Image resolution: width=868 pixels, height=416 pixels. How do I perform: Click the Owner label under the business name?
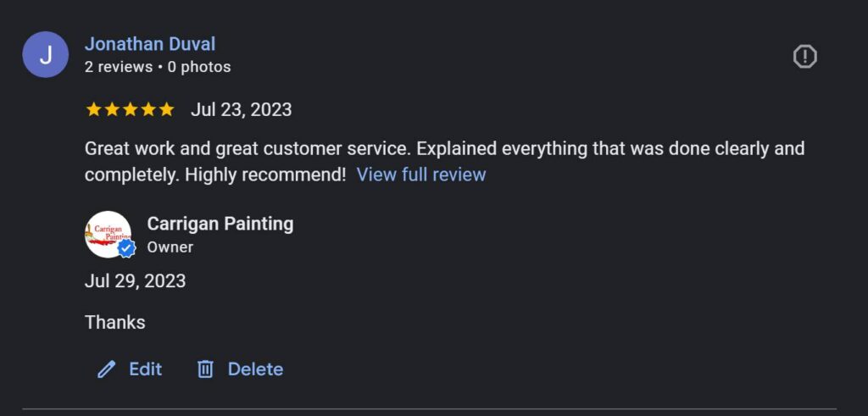[x=170, y=247]
